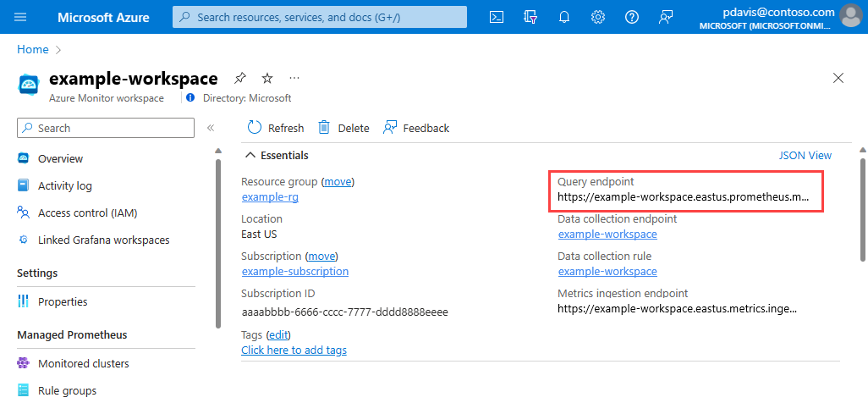Open the example-rg resource group link

coord(270,196)
